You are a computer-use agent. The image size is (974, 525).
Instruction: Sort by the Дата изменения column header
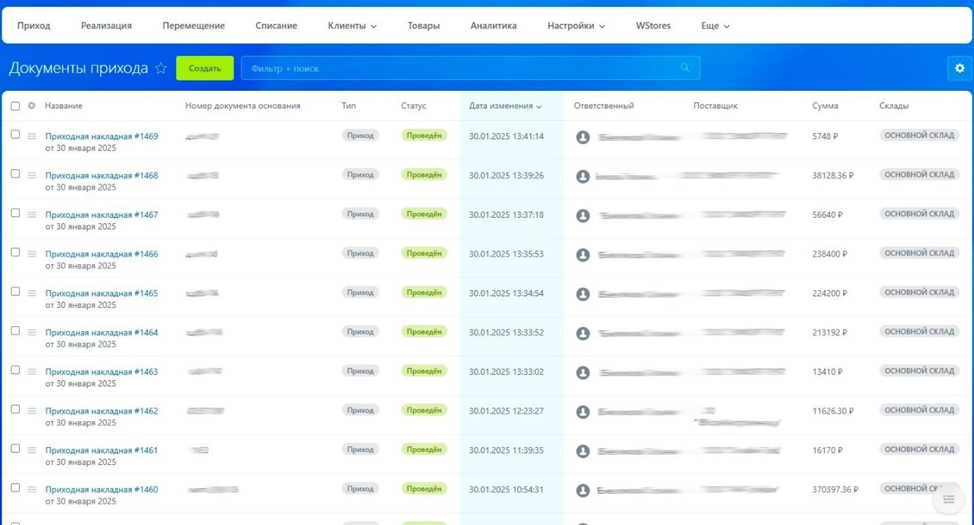point(505,106)
